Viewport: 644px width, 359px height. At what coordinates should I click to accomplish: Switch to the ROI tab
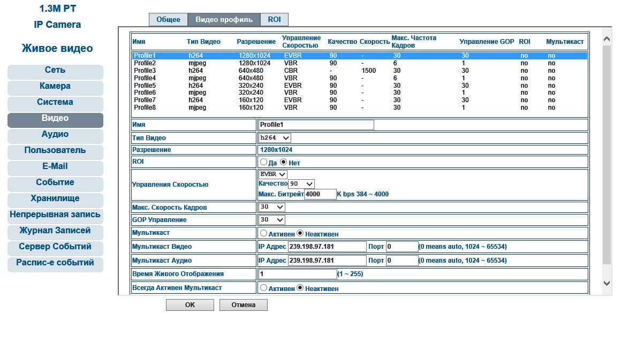pyautogui.click(x=274, y=20)
